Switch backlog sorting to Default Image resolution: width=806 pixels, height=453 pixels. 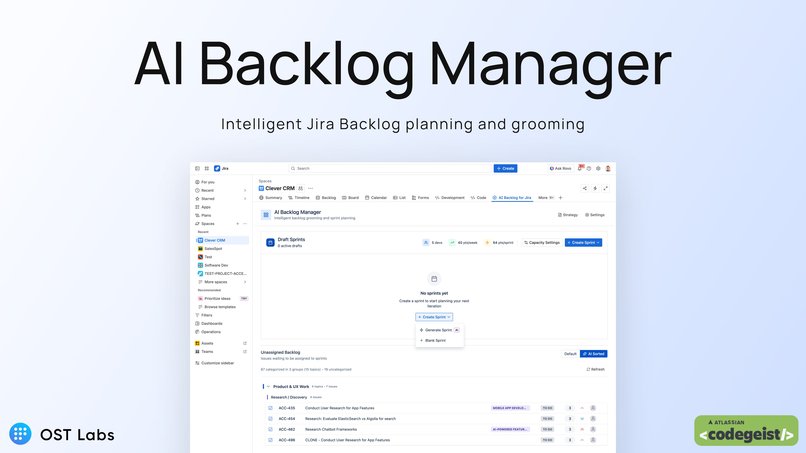point(570,354)
